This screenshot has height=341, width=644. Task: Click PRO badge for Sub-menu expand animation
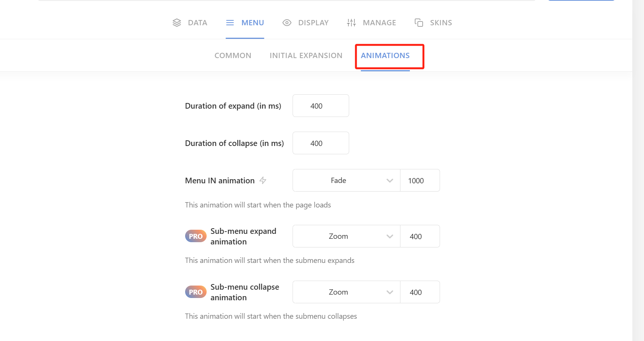pos(196,236)
